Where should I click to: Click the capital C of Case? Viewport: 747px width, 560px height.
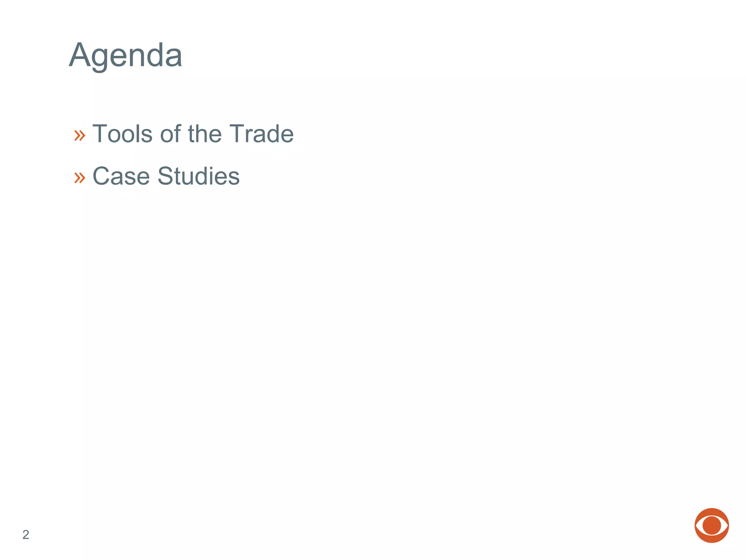pos(102,176)
